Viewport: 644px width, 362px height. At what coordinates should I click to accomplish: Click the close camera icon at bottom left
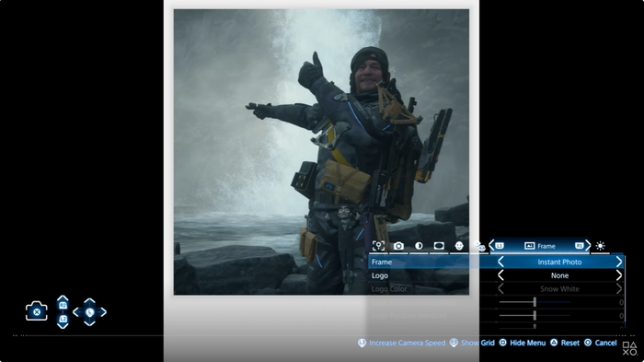37,311
